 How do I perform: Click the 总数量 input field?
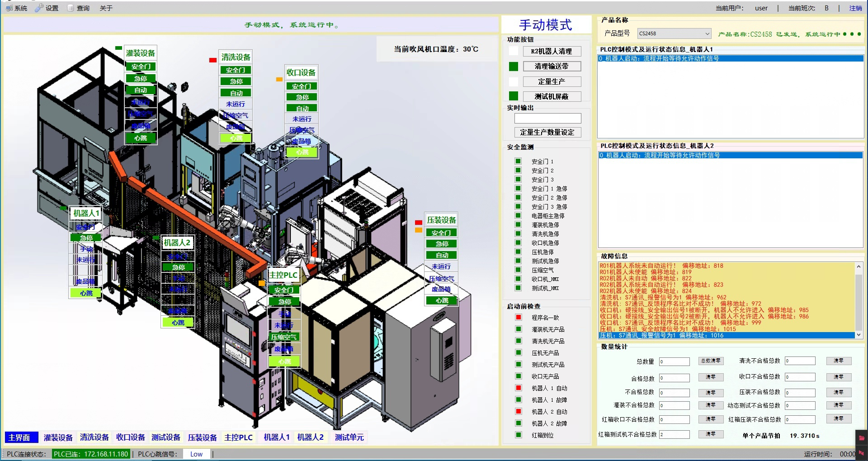click(x=674, y=361)
